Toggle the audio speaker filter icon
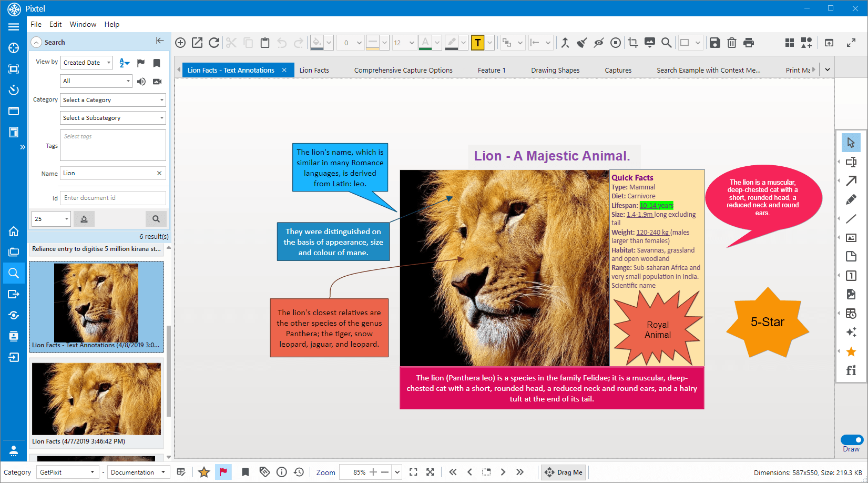This screenshot has height=483, width=868. point(141,81)
